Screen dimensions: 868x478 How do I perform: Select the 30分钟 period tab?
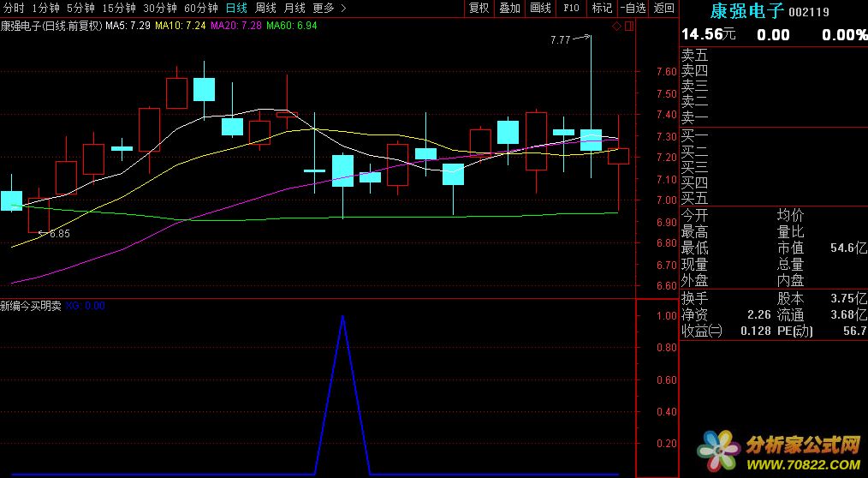click(160, 8)
